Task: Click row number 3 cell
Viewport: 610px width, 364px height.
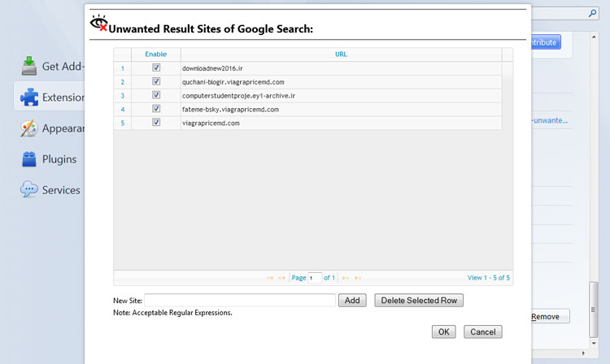Action: (x=123, y=96)
